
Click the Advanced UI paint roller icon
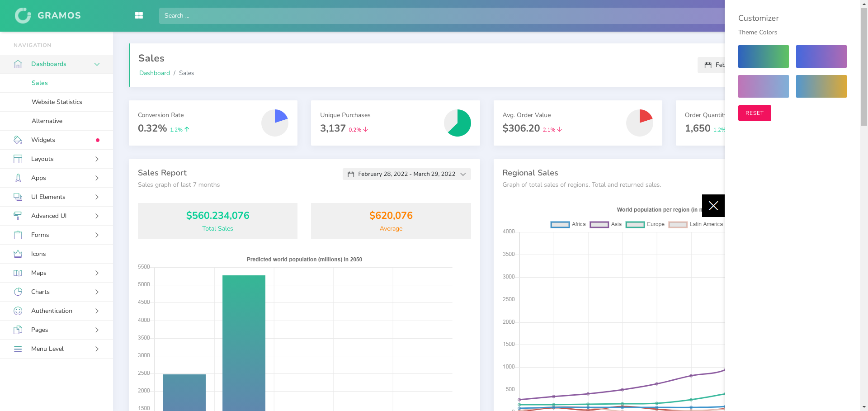18,216
